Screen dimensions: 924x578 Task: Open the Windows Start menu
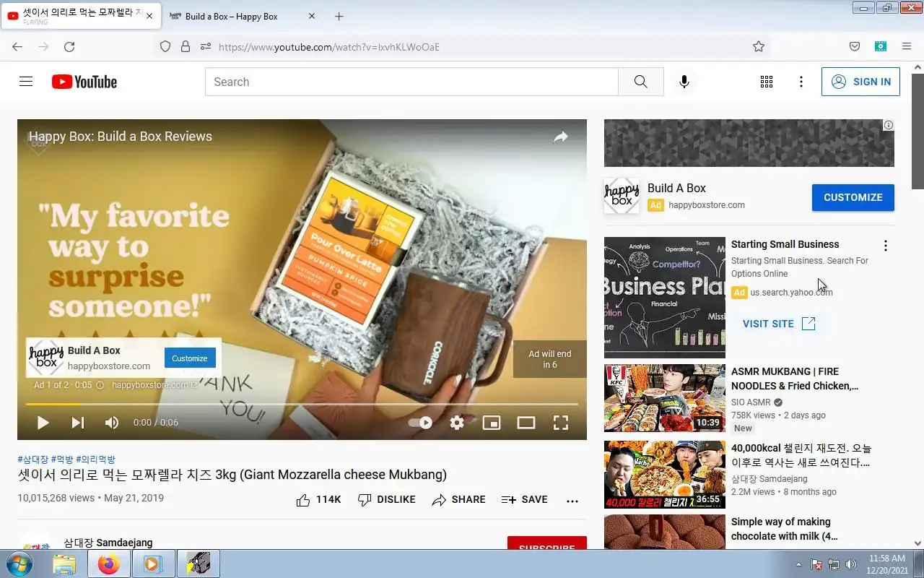click(18, 564)
